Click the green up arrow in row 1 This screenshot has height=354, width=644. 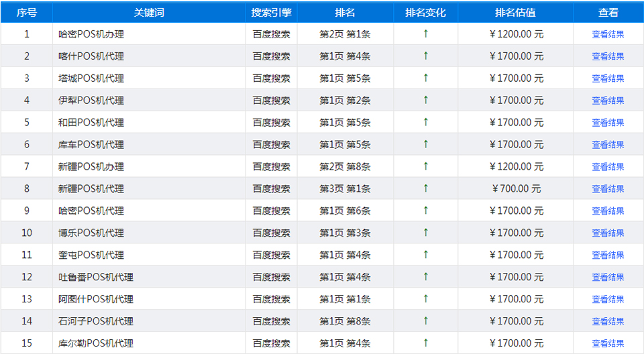pos(425,34)
